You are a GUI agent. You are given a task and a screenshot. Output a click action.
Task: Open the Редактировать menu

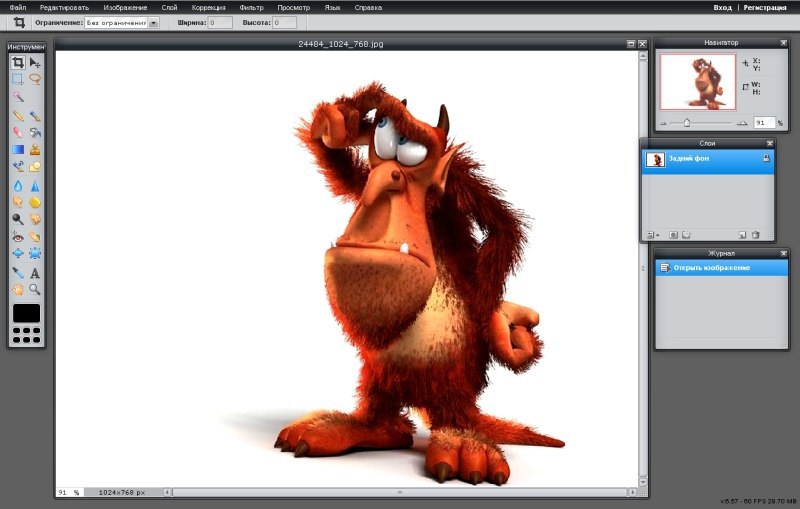(x=64, y=8)
